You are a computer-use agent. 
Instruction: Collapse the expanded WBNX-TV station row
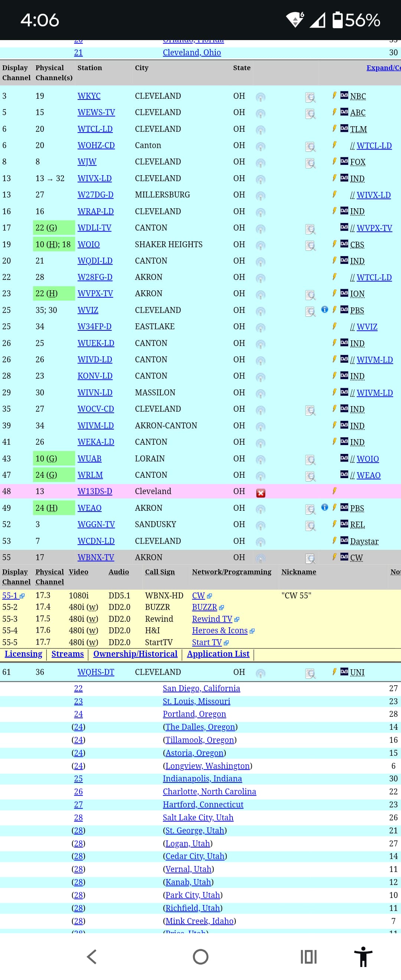coord(95,557)
